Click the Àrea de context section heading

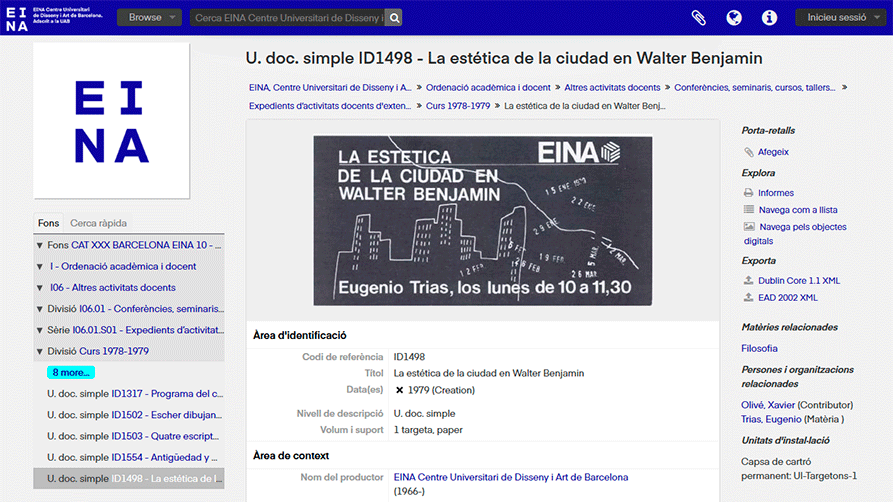tap(291, 456)
